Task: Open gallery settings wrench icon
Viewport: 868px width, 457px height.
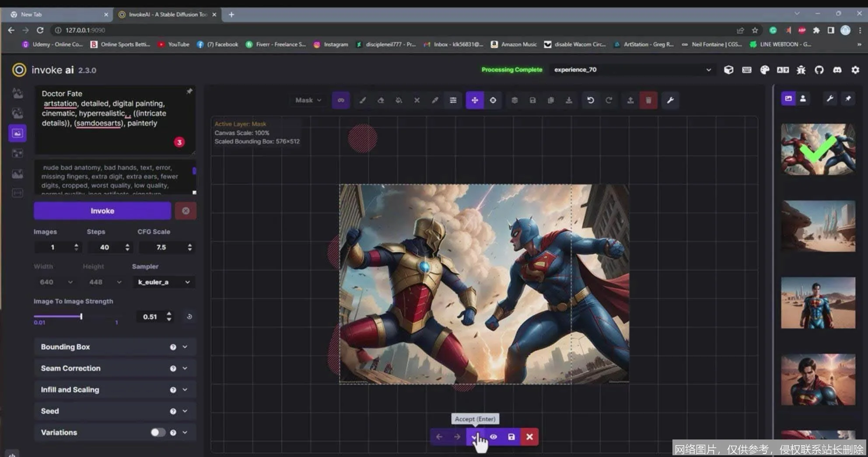Action: tap(830, 98)
